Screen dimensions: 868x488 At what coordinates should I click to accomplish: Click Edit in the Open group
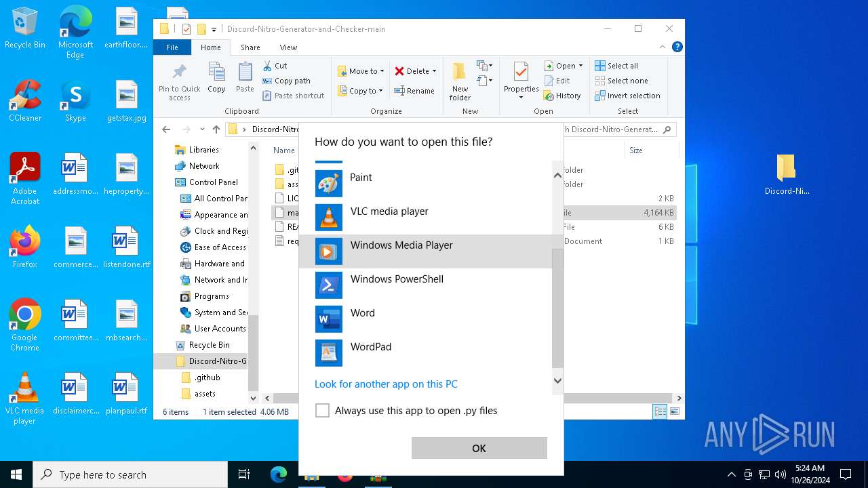[557, 81]
